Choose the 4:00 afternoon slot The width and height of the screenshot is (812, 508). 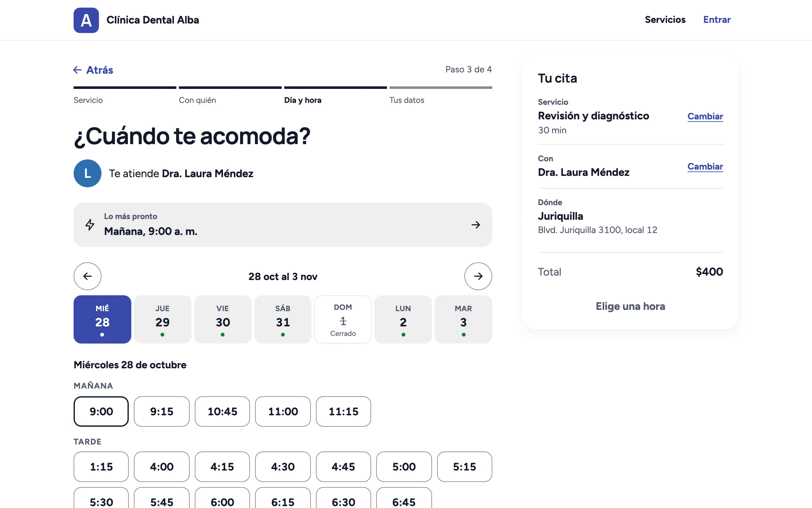click(162, 467)
